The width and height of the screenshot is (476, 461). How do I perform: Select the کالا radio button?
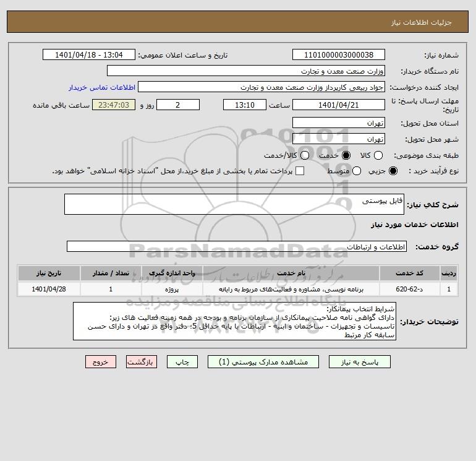[378, 155]
